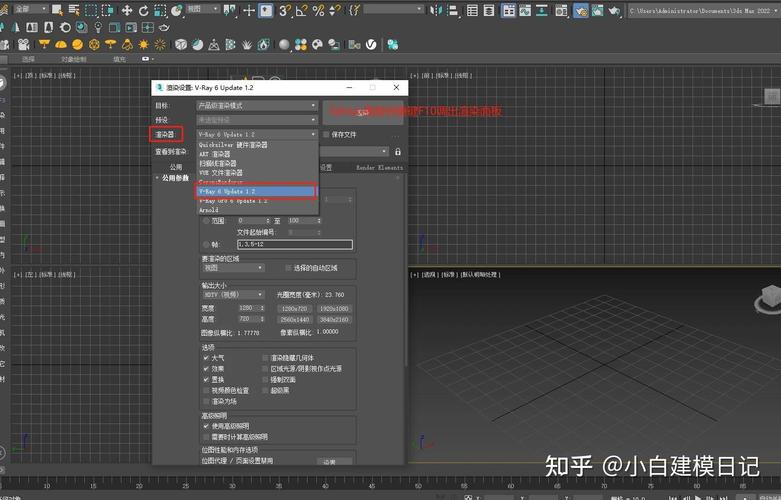This screenshot has width=781, height=500.
Task: Click the lock icon beside view dropdown
Action: click(x=397, y=151)
